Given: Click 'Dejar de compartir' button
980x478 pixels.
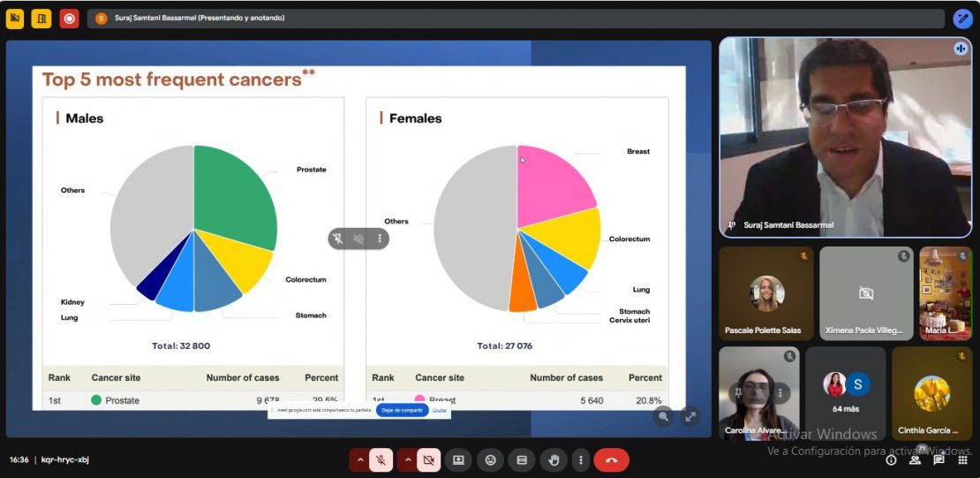Looking at the screenshot, I should click(x=402, y=410).
